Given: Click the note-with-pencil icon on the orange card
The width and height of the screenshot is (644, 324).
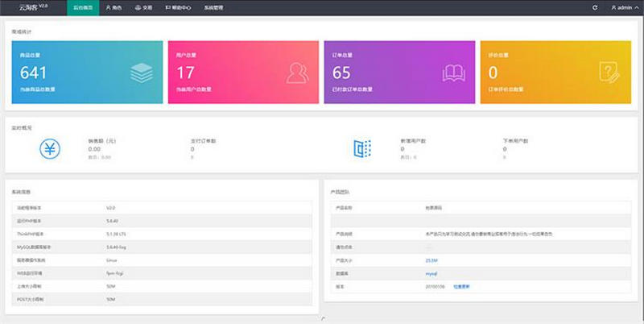Looking at the screenshot, I should tap(609, 73).
